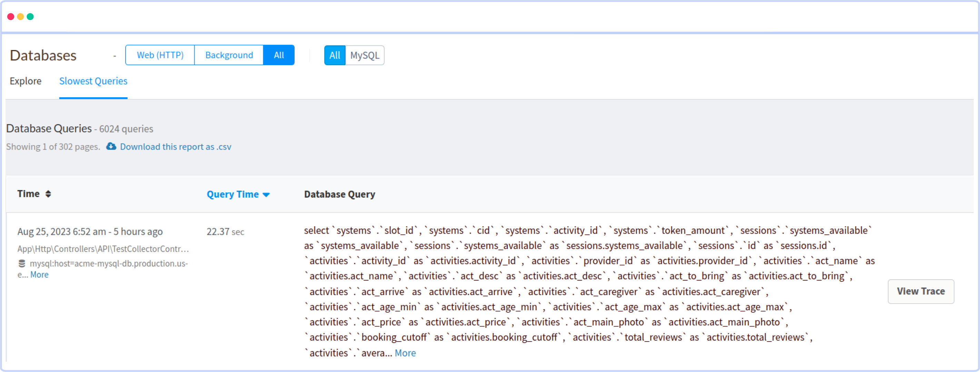The image size is (980, 372).
Task: Click the cloud download icon next to csv link
Action: [x=111, y=147]
